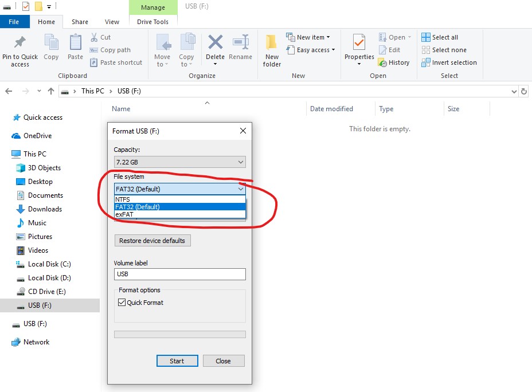This screenshot has width=532, height=392.
Task: Refresh the USB (F:) folder view
Action: 524,91
